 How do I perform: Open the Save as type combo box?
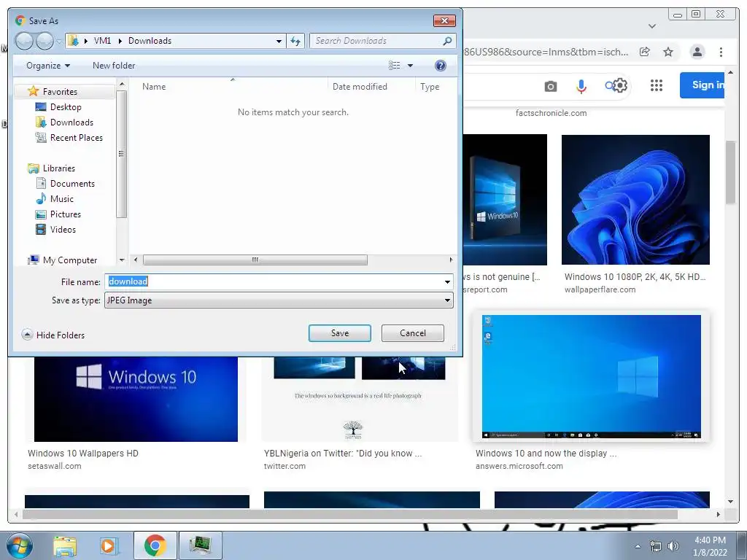(279, 300)
